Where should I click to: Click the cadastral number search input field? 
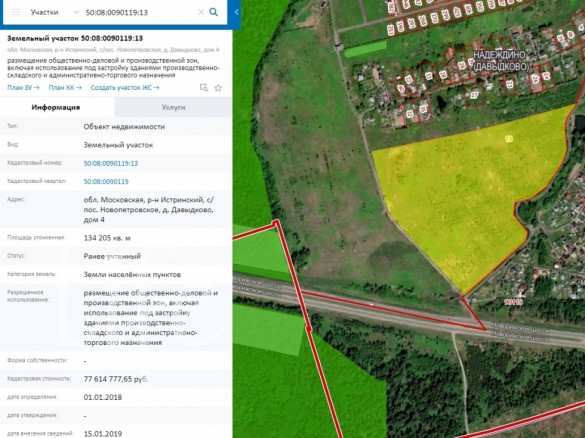coord(139,12)
